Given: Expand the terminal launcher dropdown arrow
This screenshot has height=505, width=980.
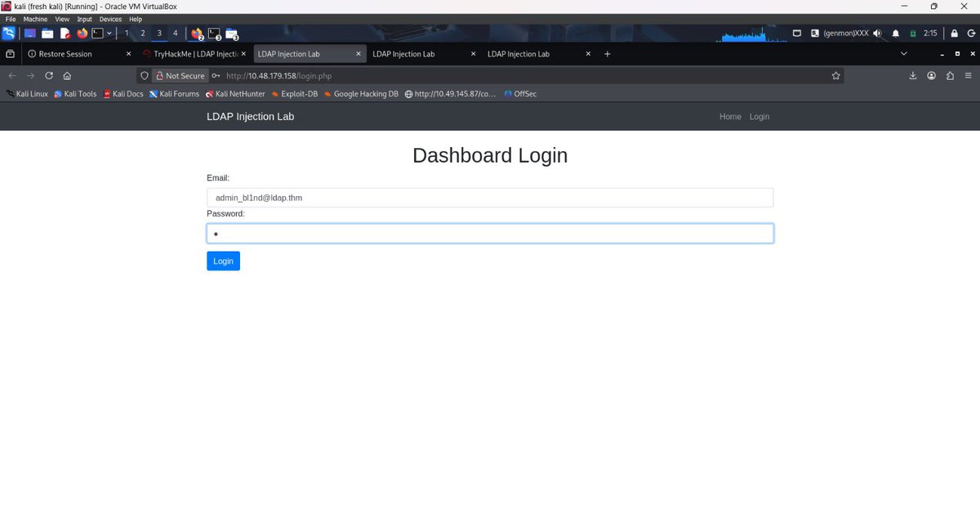Looking at the screenshot, I should point(110,34).
